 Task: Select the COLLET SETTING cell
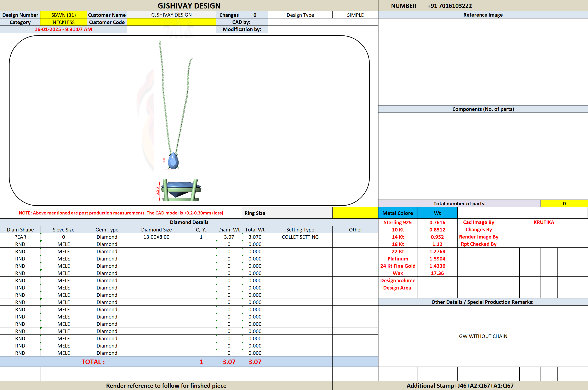tap(300, 237)
